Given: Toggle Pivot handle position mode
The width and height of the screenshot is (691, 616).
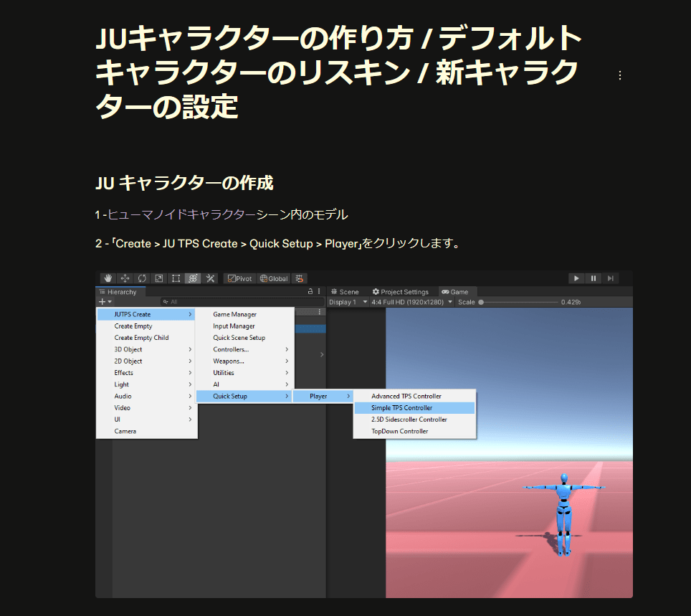Looking at the screenshot, I should click(239, 278).
